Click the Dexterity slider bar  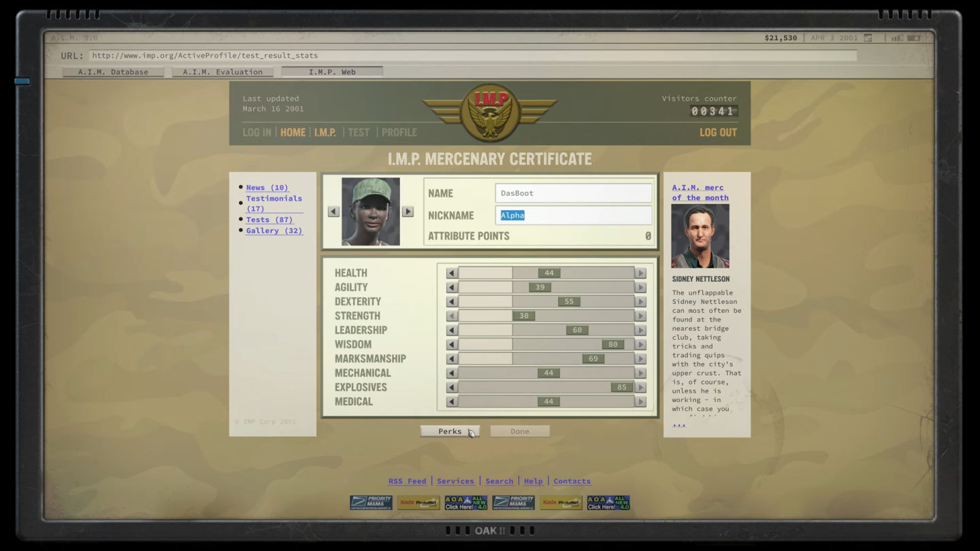pyautogui.click(x=546, y=301)
